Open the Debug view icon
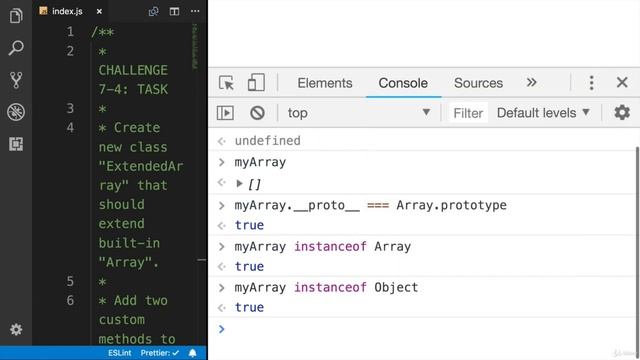The width and height of the screenshot is (640, 360). pyautogui.click(x=16, y=112)
